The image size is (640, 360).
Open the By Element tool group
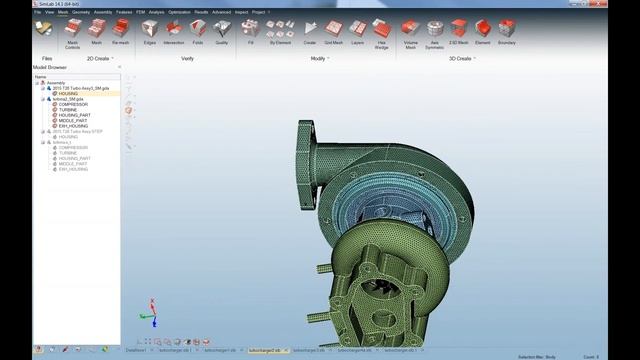coord(280,32)
